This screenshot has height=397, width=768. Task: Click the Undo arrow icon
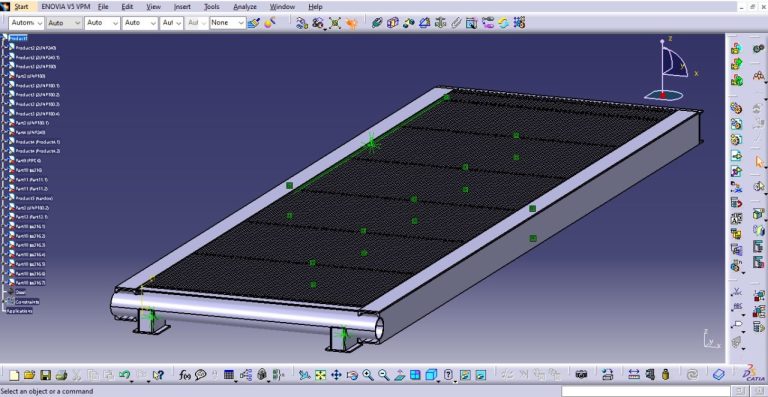click(x=124, y=375)
